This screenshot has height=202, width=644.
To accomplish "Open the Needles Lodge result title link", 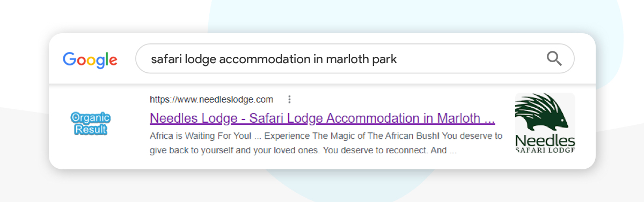I will click(x=322, y=118).
